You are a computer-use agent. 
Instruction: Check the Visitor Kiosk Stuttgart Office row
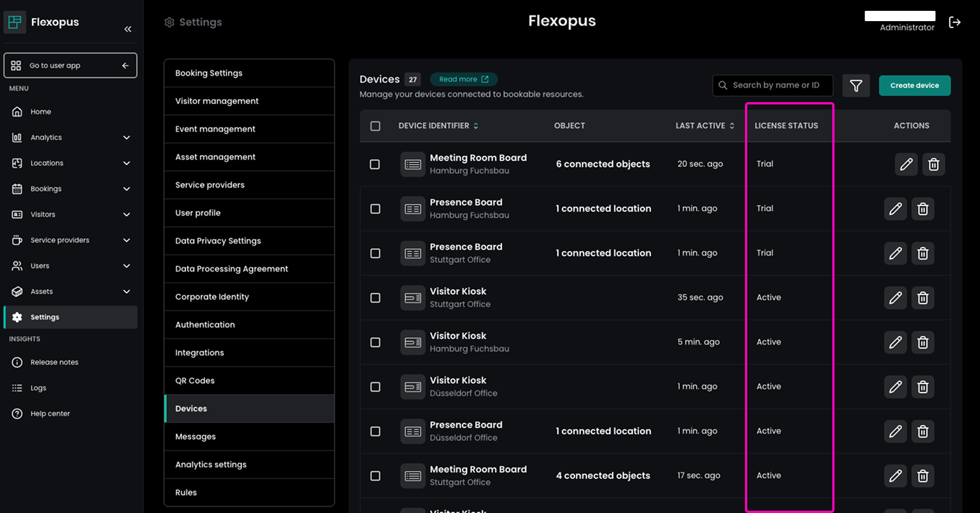pyautogui.click(x=375, y=298)
